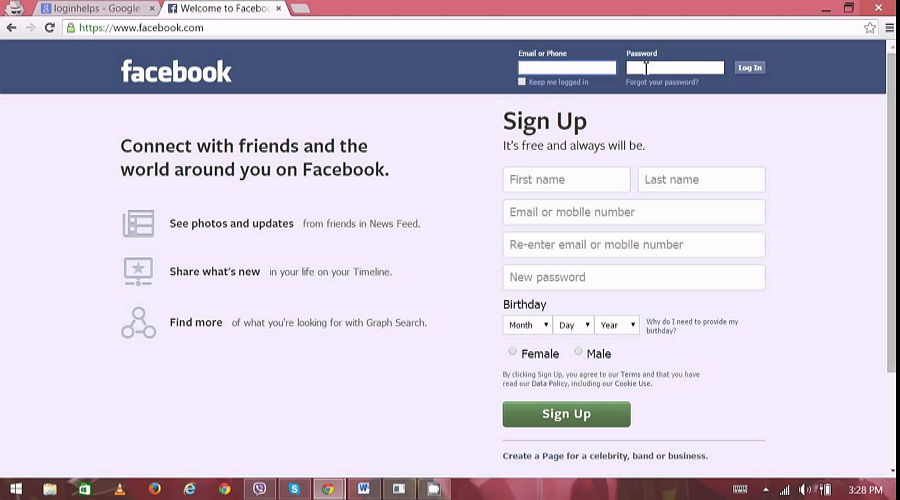Bookmark this page with the star icon

click(x=870, y=28)
